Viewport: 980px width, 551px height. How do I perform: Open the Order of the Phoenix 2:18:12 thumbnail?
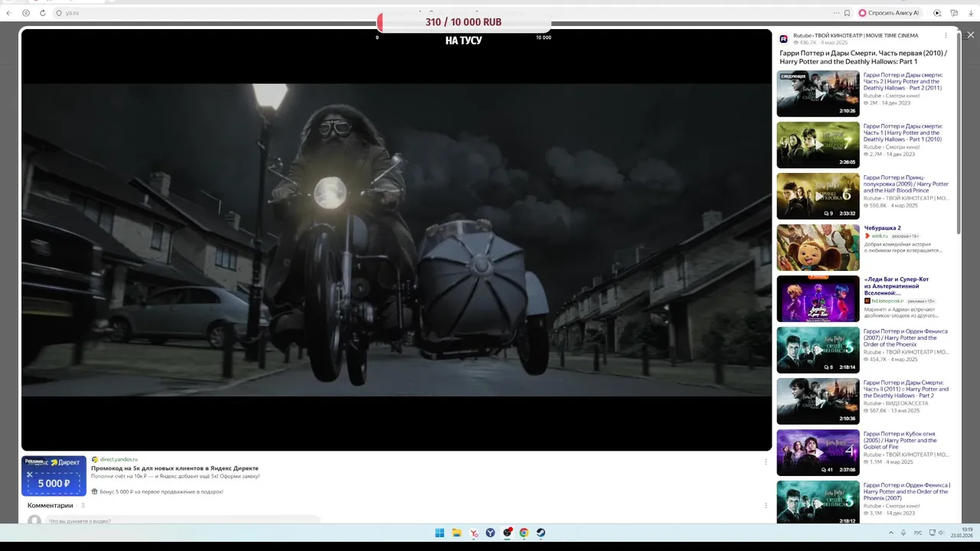[818, 502]
